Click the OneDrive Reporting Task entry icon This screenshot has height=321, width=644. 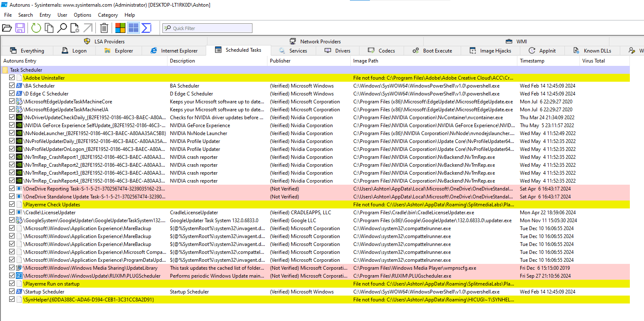click(19, 189)
